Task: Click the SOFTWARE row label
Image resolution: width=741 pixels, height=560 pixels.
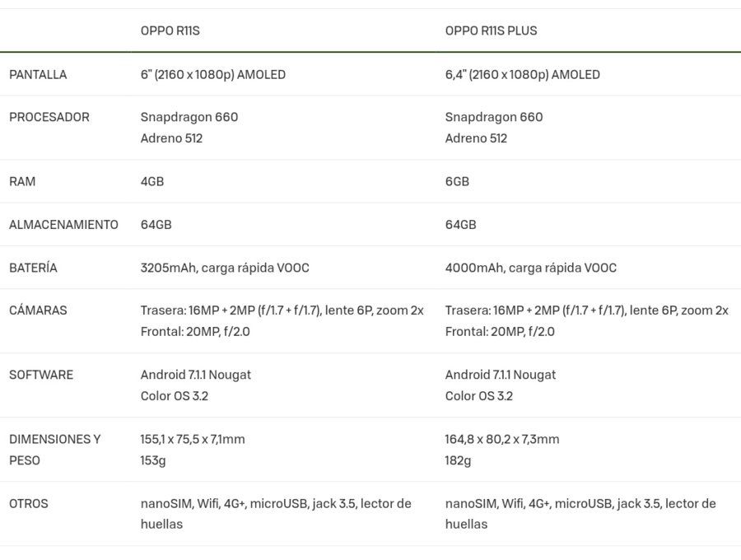Action: pyautogui.click(x=41, y=375)
